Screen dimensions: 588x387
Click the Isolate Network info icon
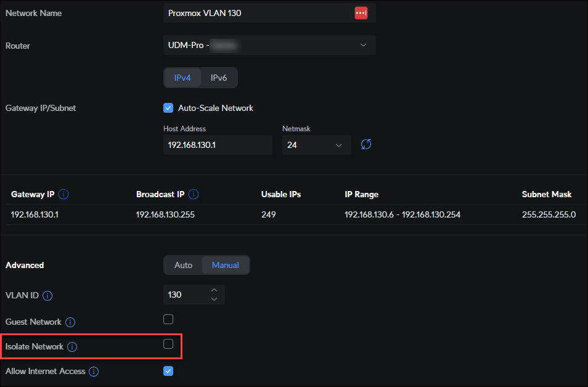72,347
